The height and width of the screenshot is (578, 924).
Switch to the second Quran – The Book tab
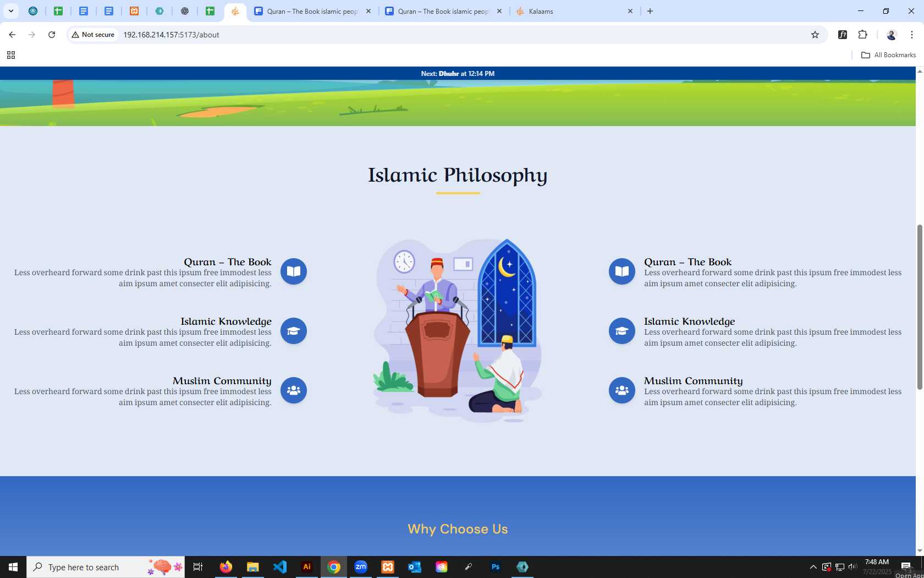(443, 11)
